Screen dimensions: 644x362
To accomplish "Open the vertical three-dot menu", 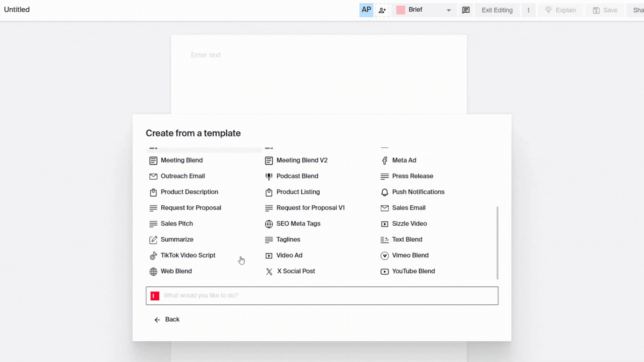I will [x=528, y=10].
